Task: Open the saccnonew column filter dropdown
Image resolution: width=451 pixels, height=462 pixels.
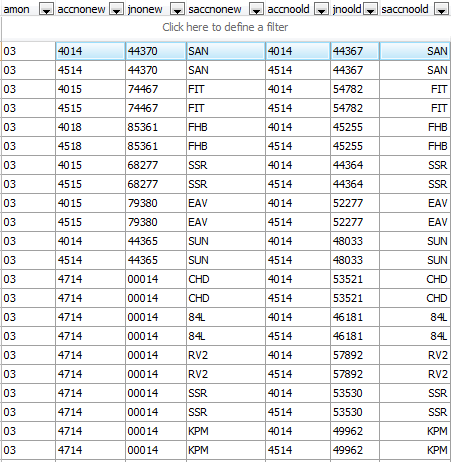Action: pos(256,9)
